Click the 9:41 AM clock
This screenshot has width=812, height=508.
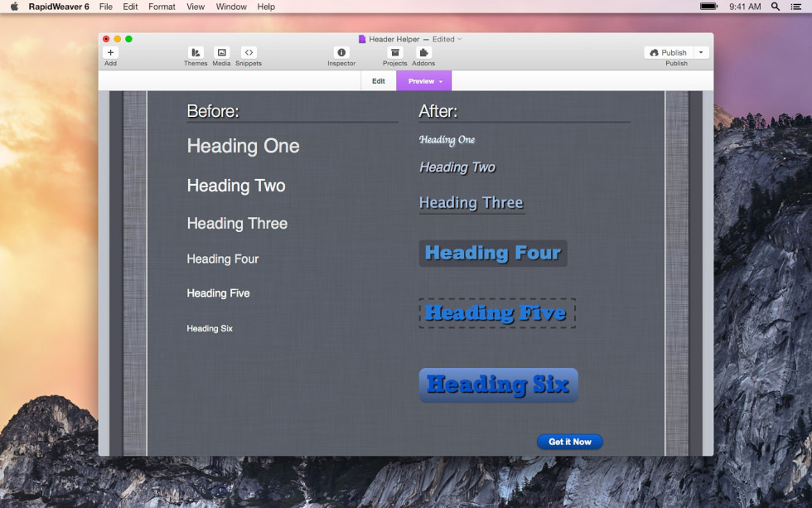(745, 7)
